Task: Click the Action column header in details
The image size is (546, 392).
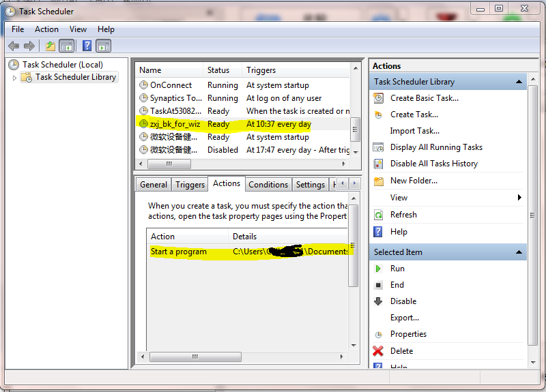Action: [187, 237]
